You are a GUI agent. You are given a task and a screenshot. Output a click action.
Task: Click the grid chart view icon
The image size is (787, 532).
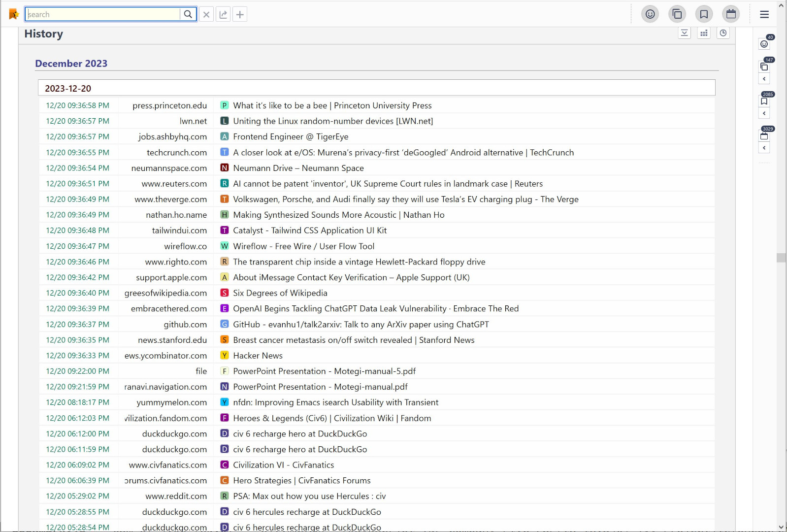point(704,33)
